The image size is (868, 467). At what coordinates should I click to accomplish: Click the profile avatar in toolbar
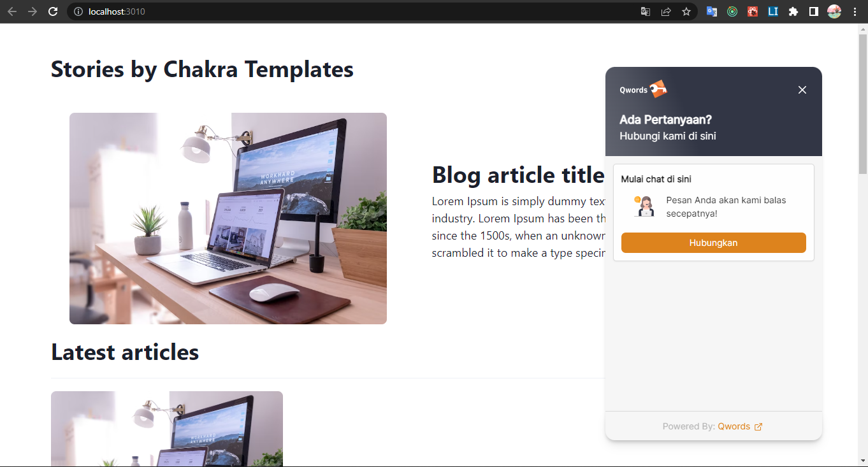(x=834, y=11)
